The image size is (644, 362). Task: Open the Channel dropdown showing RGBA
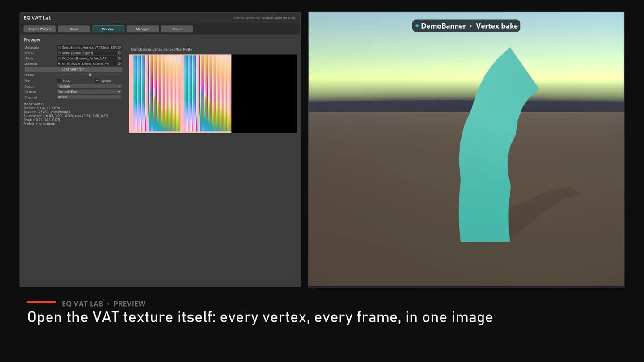pyautogui.click(x=89, y=97)
